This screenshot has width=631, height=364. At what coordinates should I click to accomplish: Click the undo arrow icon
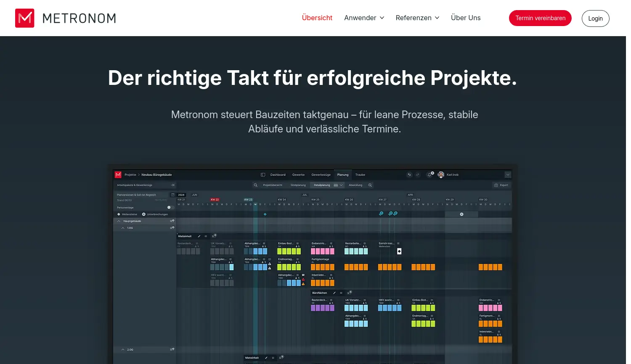(x=409, y=175)
